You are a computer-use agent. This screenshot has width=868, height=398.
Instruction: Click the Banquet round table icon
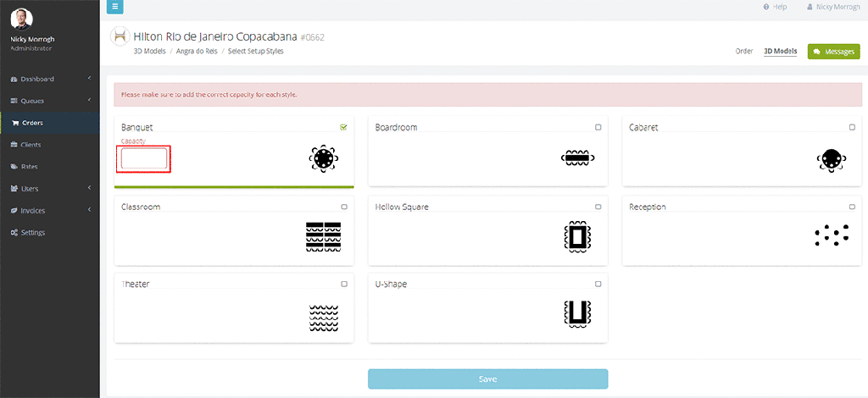(x=323, y=159)
